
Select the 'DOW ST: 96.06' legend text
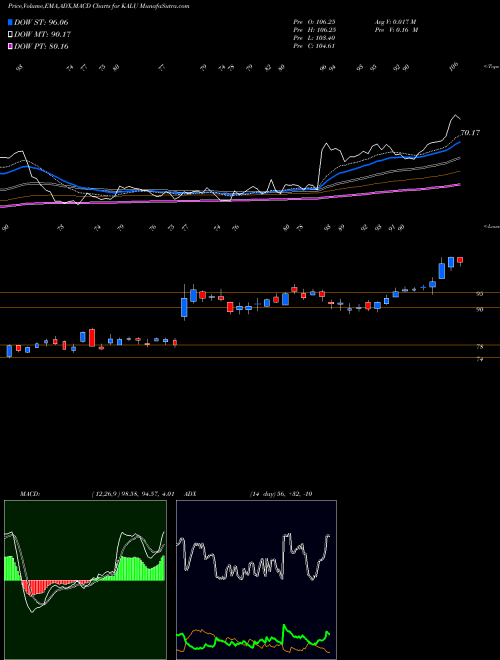pyautogui.click(x=41, y=22)
